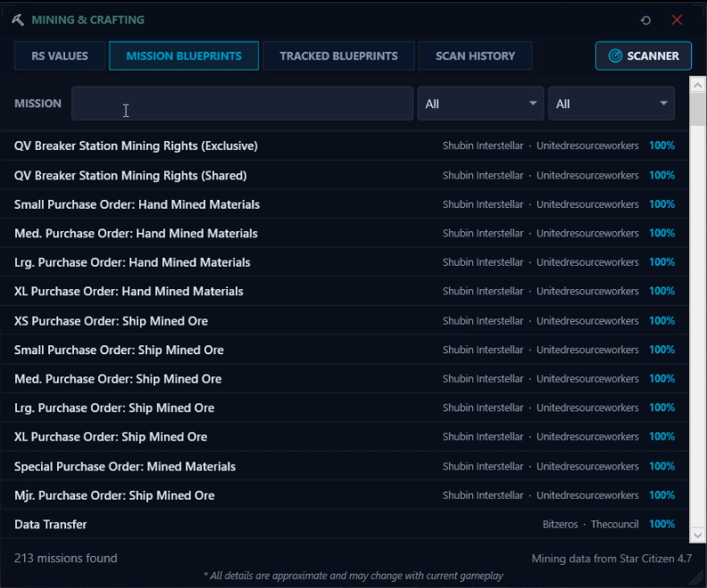707x588 pixels.
Task: Click Bitzeros faction label on Data Transfer row
Action: tap(560, 525)
